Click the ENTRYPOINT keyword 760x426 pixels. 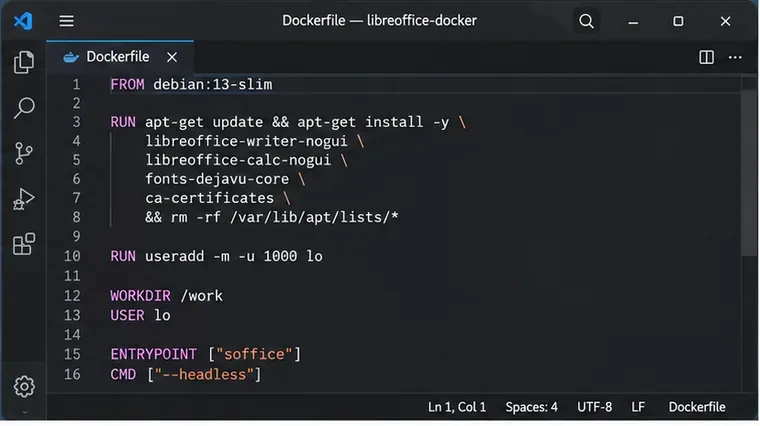[x=153, y=354]
